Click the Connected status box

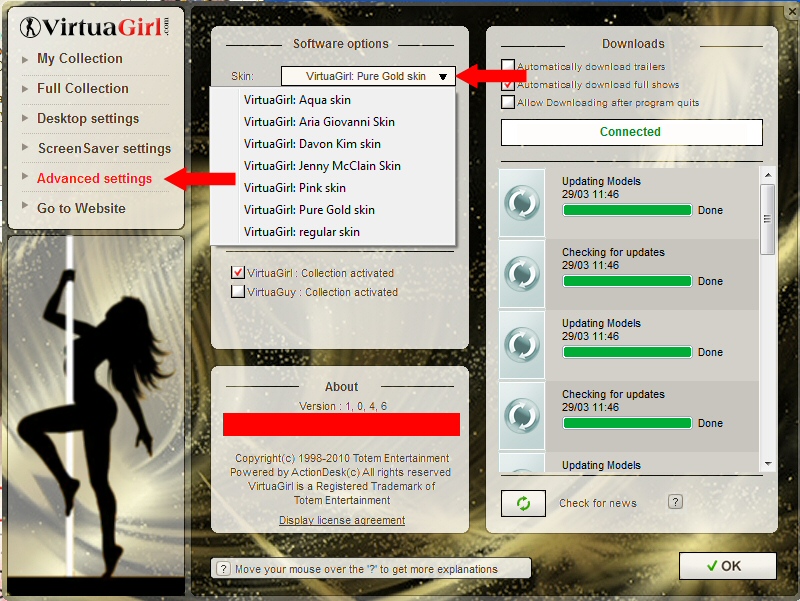tap(632, 132)
